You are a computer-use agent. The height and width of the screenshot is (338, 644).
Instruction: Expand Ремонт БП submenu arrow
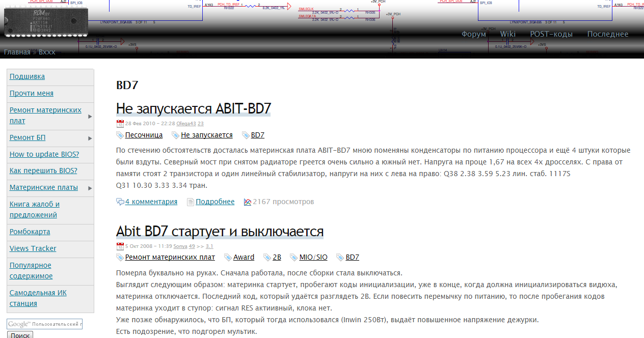(x=90, y=138)
